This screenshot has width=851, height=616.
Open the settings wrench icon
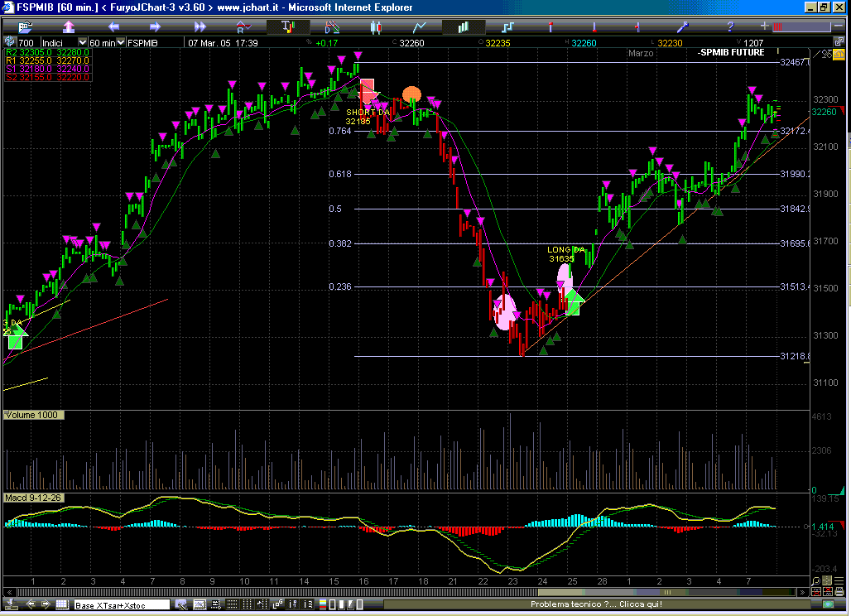tap(684, 26)
